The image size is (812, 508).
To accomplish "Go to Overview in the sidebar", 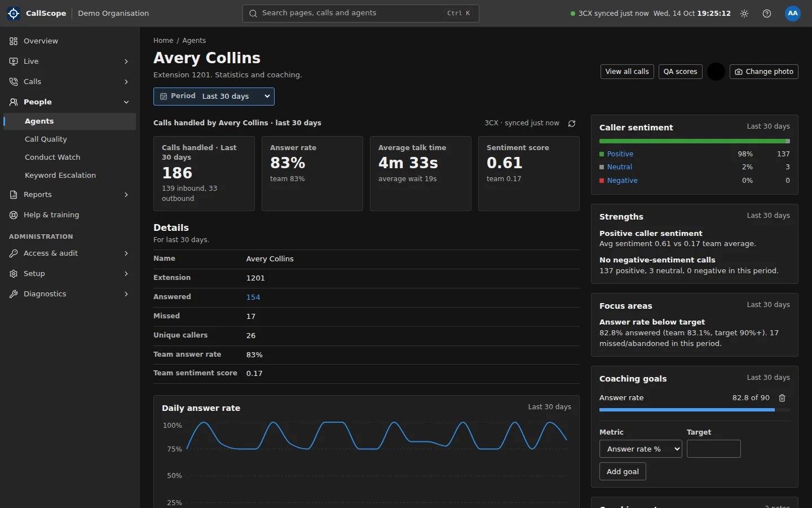I will coord(70,41).
